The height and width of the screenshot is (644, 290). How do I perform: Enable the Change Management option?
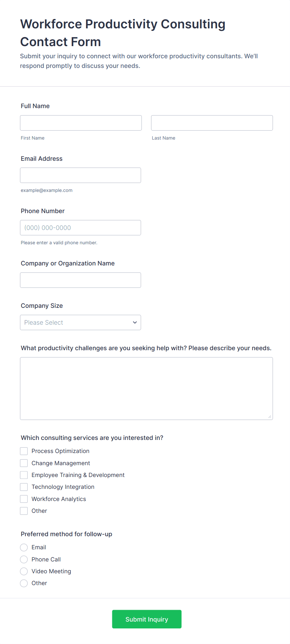coord(24,463)
